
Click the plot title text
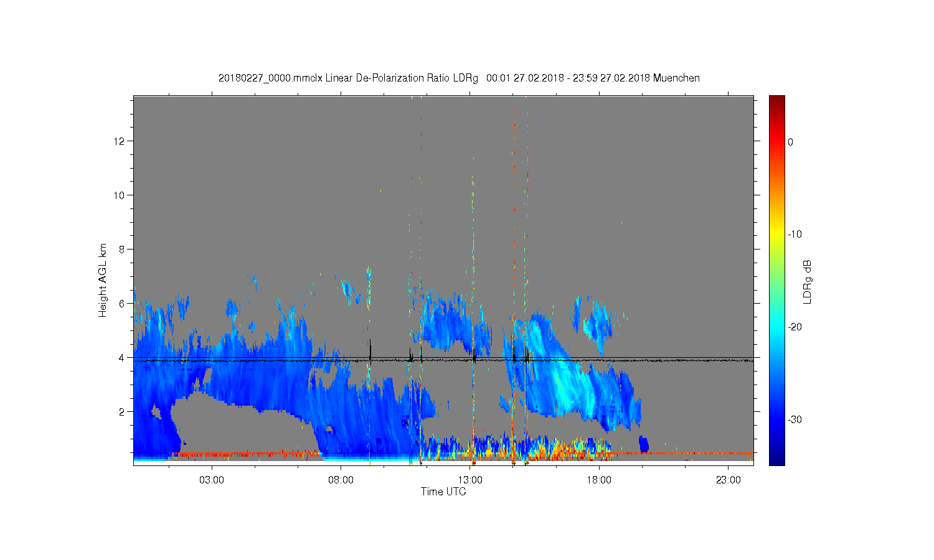pos(459,78)
